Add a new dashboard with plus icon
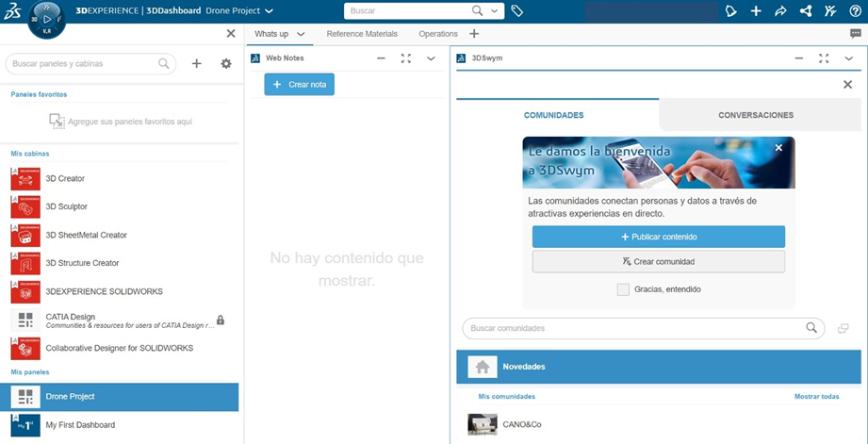Screen dimensions: 868x444 [197, 64]
